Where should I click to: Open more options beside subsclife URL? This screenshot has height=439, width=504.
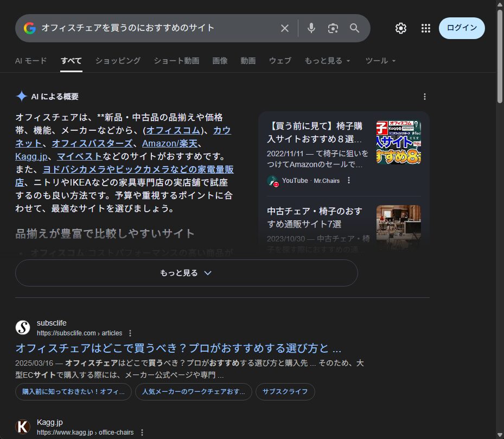[130, 333]
